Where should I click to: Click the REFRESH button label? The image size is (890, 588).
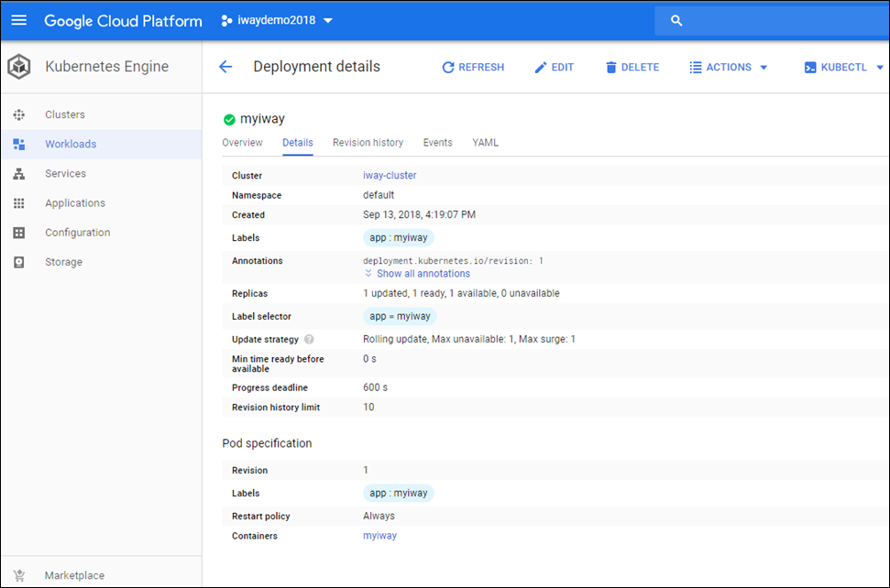481,68
